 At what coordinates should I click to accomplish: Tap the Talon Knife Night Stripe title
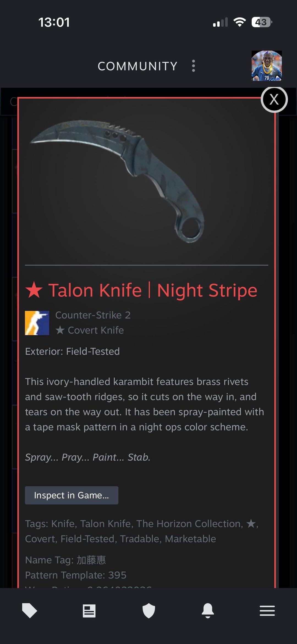click(153, 290)
